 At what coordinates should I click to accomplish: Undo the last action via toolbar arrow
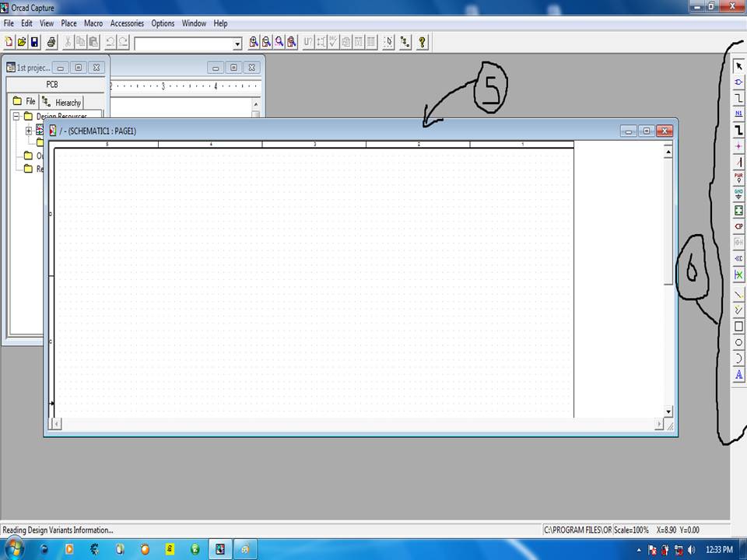pos(110,42)
